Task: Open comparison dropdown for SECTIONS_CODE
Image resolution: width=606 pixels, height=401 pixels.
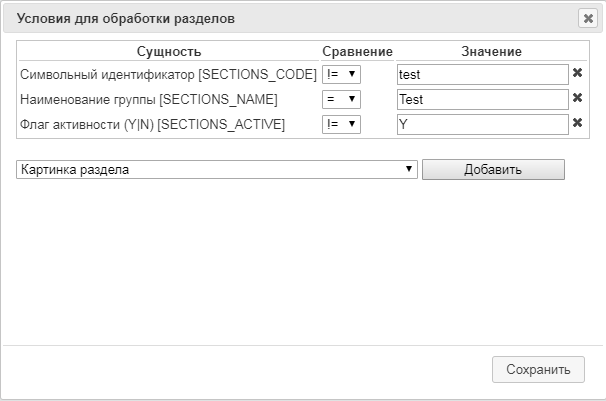Action: 341,74
